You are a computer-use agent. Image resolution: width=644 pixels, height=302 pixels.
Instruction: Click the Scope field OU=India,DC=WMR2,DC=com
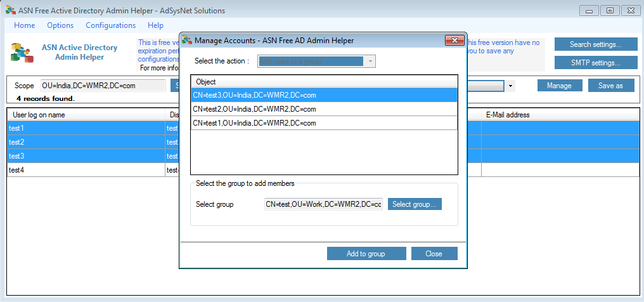tap(103, 86)
